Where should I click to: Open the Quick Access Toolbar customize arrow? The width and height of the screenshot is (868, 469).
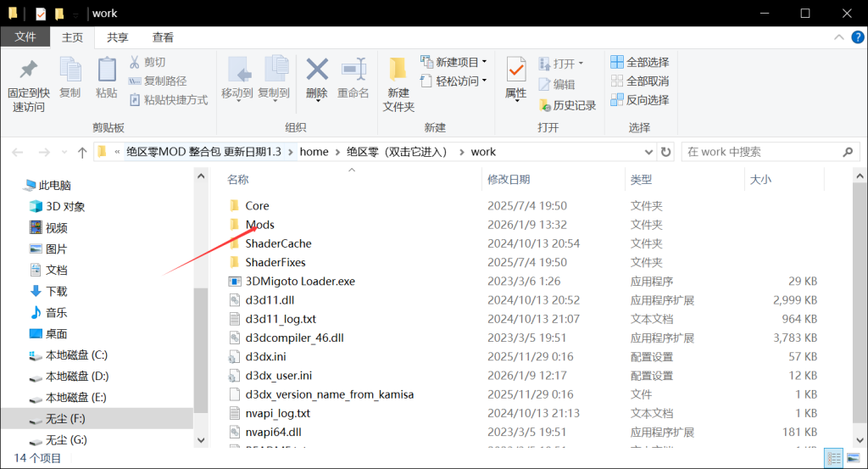tap(75, 14)
